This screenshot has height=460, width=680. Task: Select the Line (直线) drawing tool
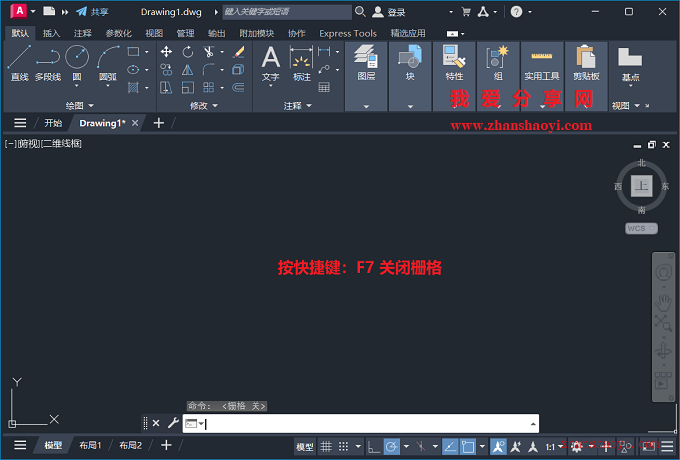pos(20,63)
